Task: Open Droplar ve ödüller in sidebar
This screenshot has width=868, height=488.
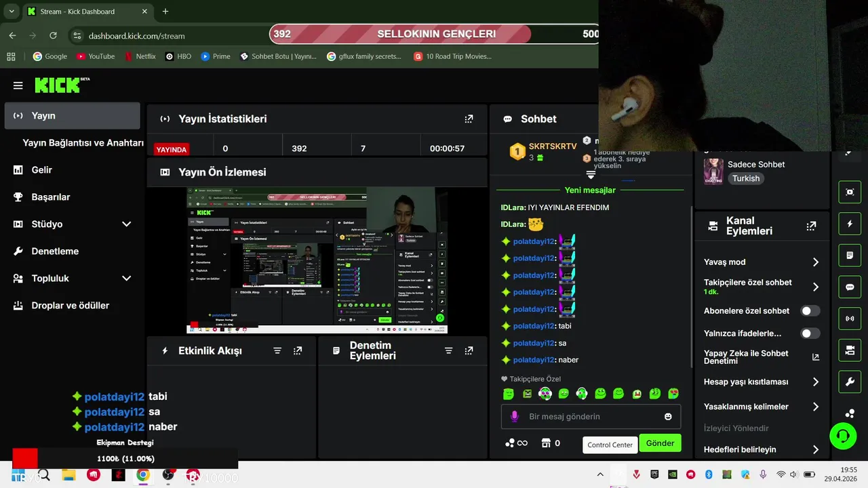Action: pos(73,306)
